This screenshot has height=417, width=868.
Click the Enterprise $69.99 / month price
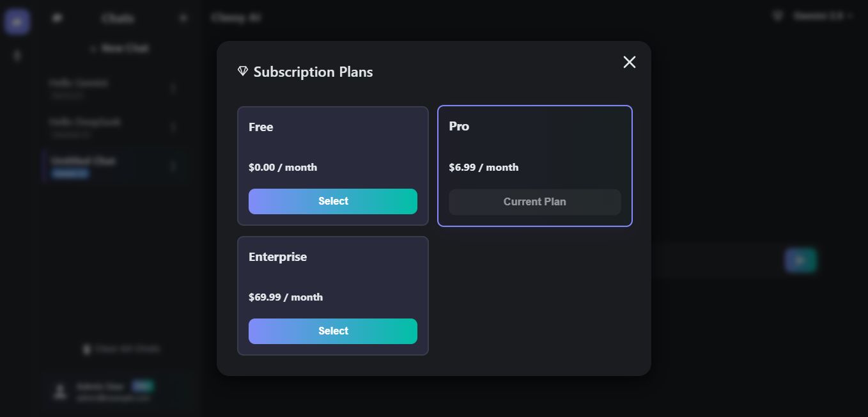point(285,297)
